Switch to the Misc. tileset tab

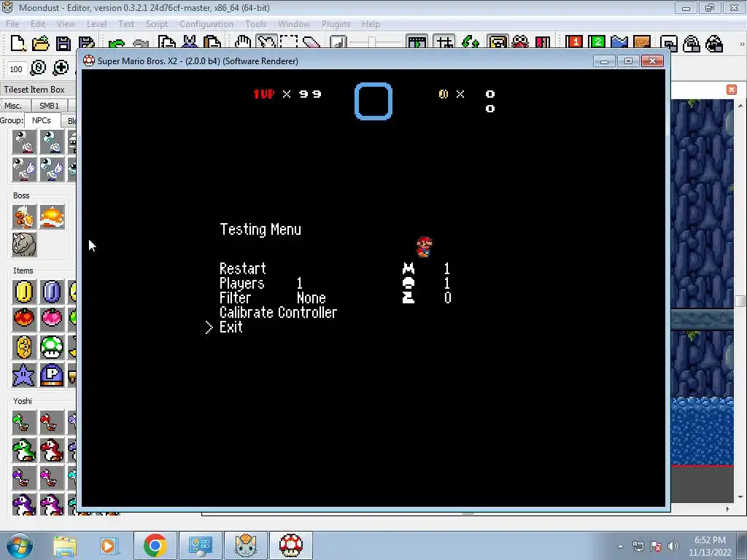click(13, 106)
